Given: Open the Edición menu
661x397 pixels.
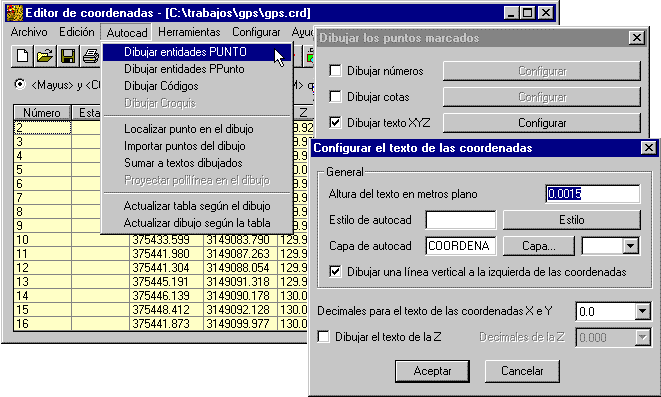Looking at the screenshot, I should tap(77, 32).
